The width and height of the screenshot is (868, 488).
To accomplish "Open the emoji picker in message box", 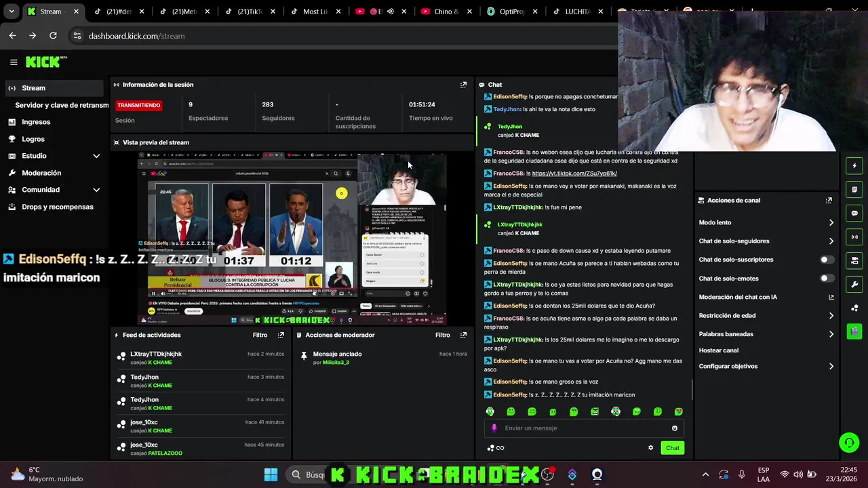I will pyautogui.click(x=674, y=428).
